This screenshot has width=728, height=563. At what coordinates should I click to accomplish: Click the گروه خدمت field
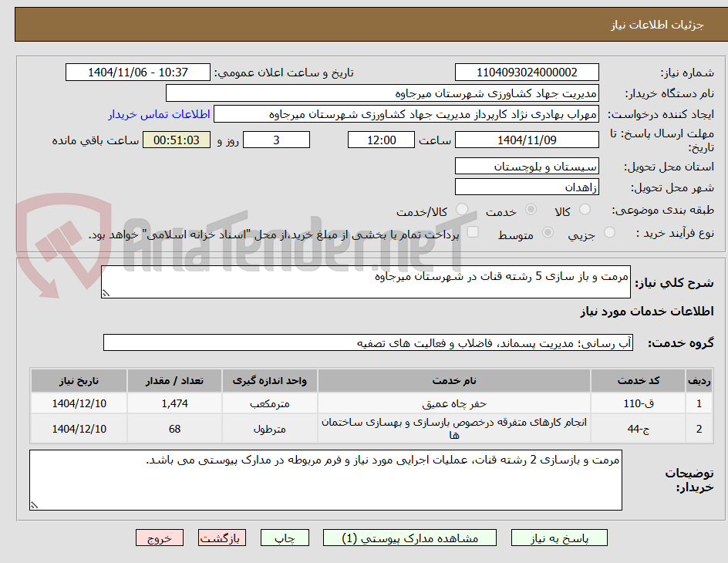tap(368, 342)
